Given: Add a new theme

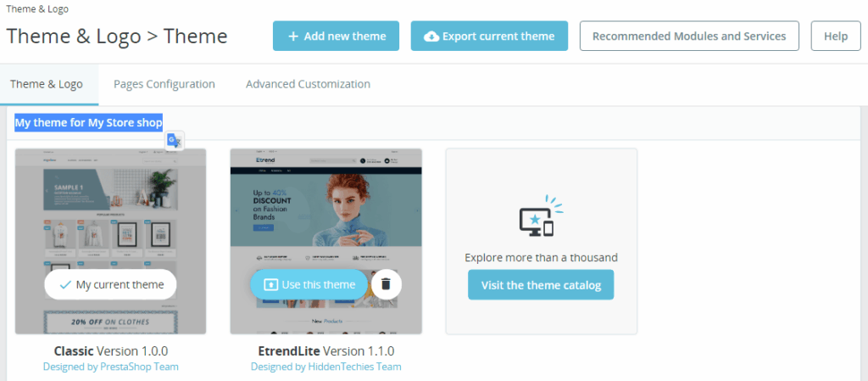Looking at the screenshot, I should point(337,36).
